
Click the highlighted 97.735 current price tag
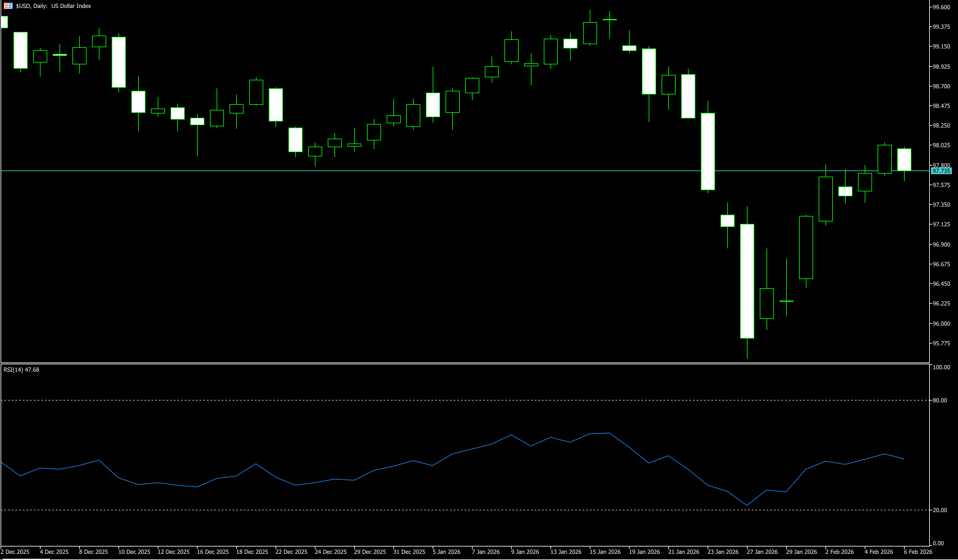point(941,171)
